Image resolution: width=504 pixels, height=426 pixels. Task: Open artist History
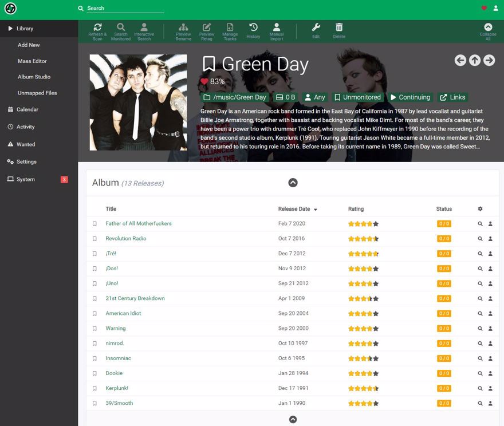coord(253,31)
